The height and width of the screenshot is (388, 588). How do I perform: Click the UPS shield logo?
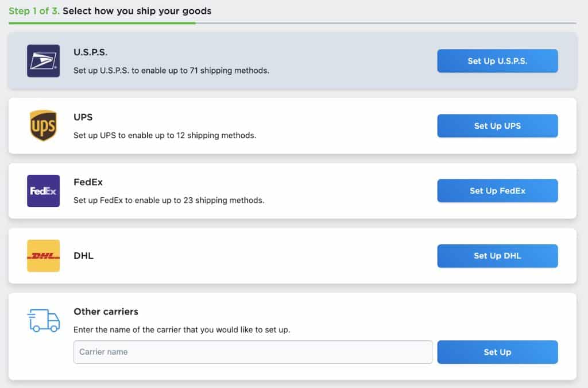pyautogui.click(x=42, y=125)
